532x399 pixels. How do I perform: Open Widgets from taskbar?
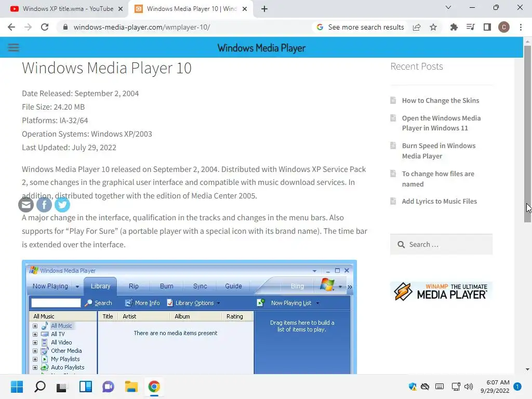point(86,387)
